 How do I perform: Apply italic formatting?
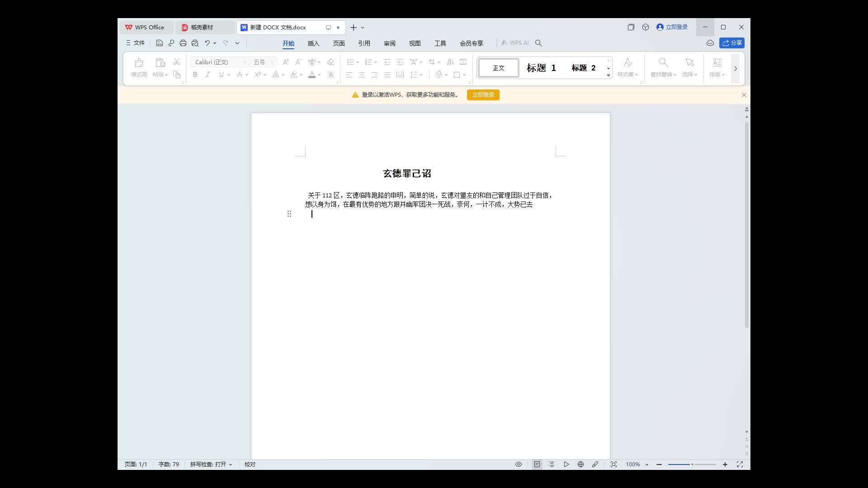pos(208,75)
